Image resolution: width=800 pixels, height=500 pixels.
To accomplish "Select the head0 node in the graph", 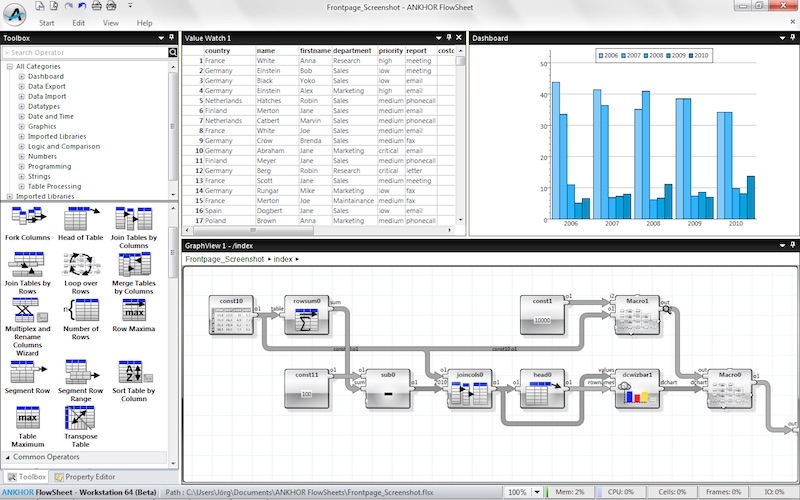I will 542,389.
